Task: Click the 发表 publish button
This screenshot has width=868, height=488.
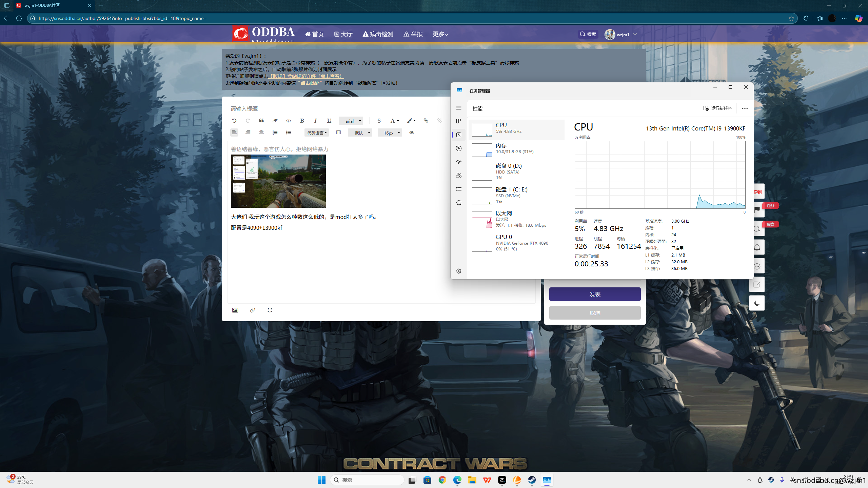Action: [x=595, y=294]
